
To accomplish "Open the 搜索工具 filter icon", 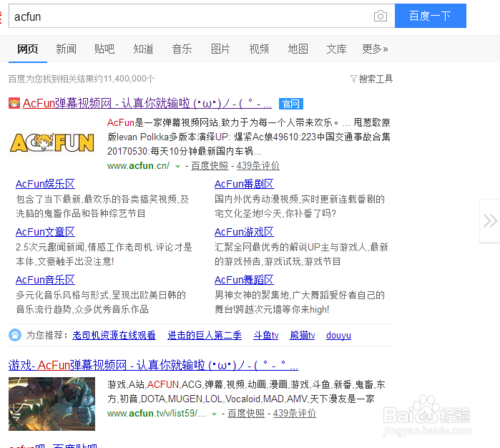I will click(353, 79).
